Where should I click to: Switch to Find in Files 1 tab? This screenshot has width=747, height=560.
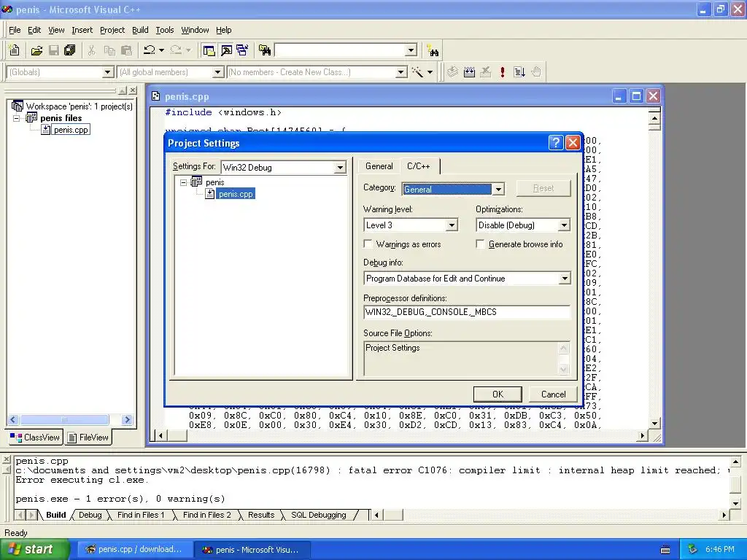(x=141, y=515)
